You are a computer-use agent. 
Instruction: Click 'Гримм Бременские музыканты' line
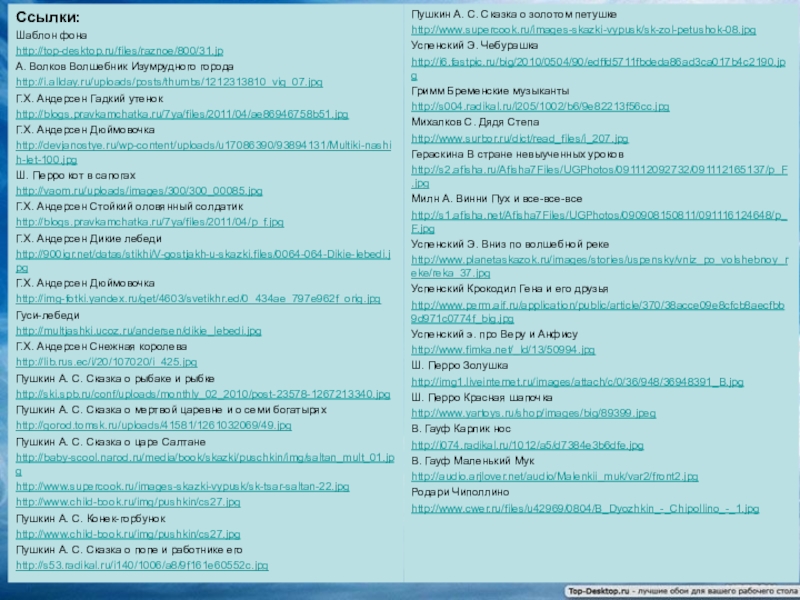click(x=490, y=91)
